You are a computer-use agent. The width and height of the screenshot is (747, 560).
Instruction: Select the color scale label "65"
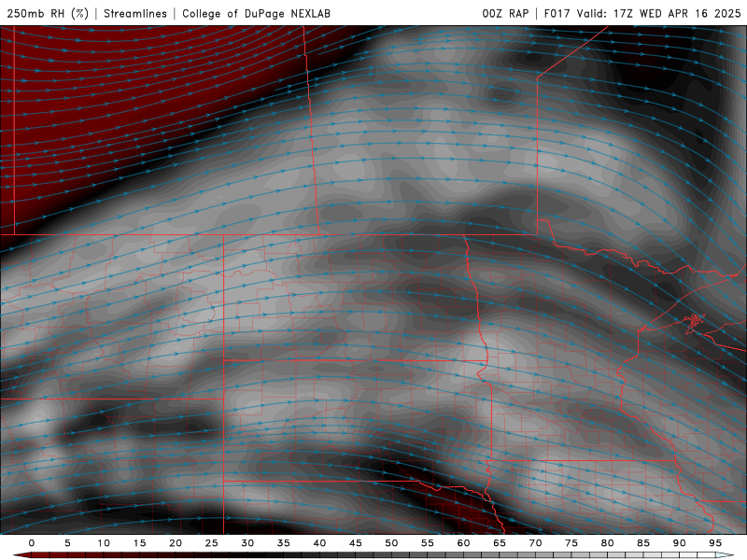point(500,543)
